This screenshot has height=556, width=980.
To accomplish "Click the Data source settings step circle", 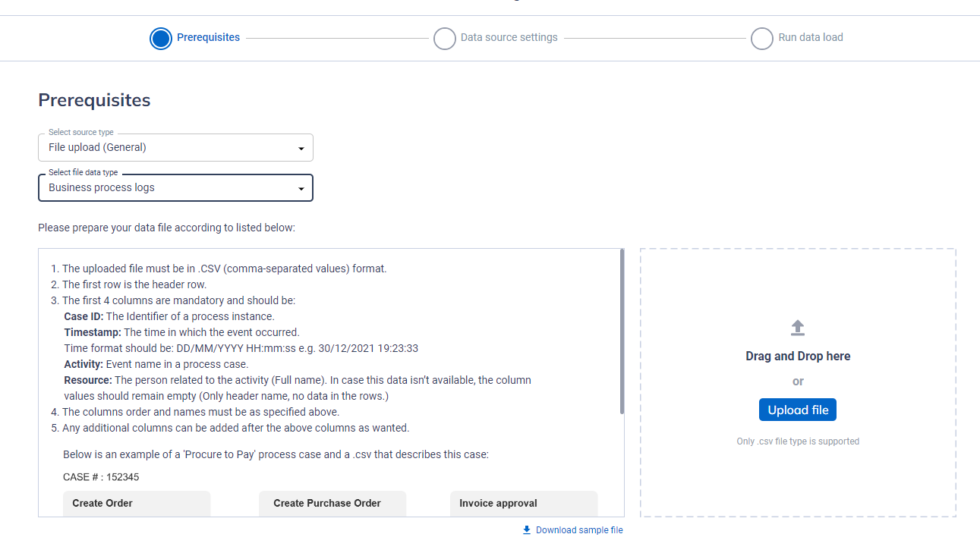I will tap(445, 39).
